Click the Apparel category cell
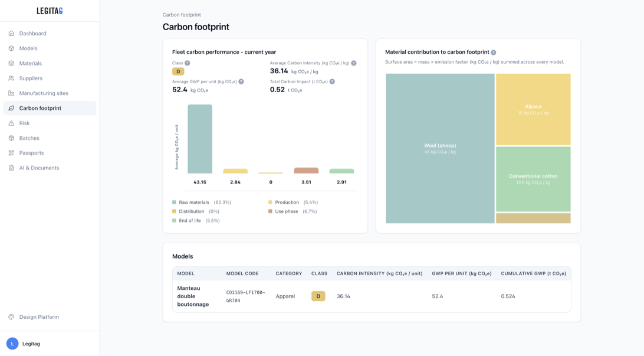Screen dimensions: 644x356 pos(285,296)
